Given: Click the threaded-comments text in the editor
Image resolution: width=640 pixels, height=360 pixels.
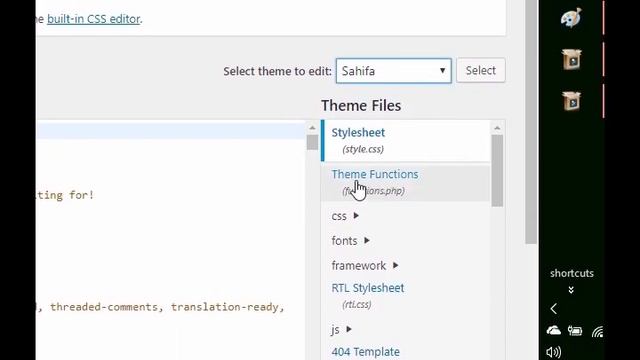Looking at the screenshot, I should 104,307.
